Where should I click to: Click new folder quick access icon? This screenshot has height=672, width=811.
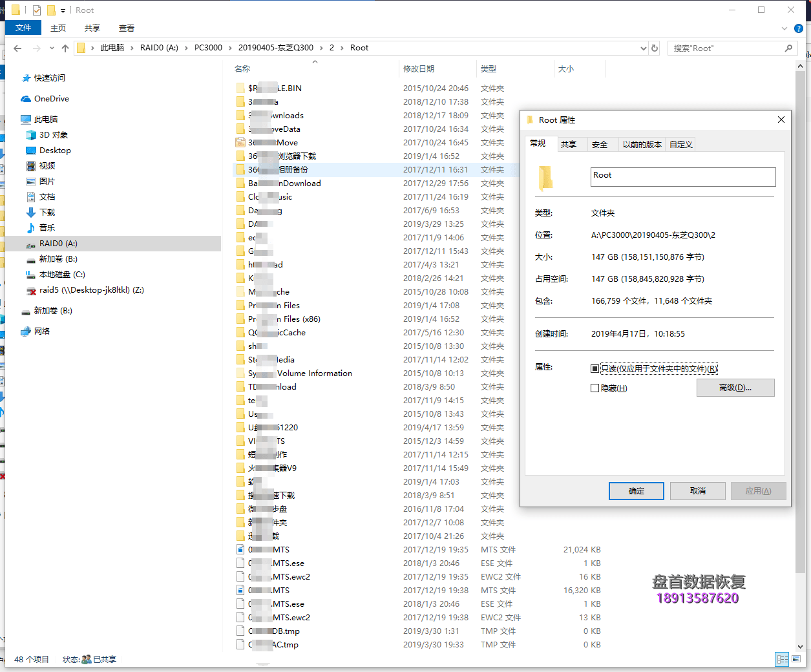pyautogui.click(x=51, y=10)
